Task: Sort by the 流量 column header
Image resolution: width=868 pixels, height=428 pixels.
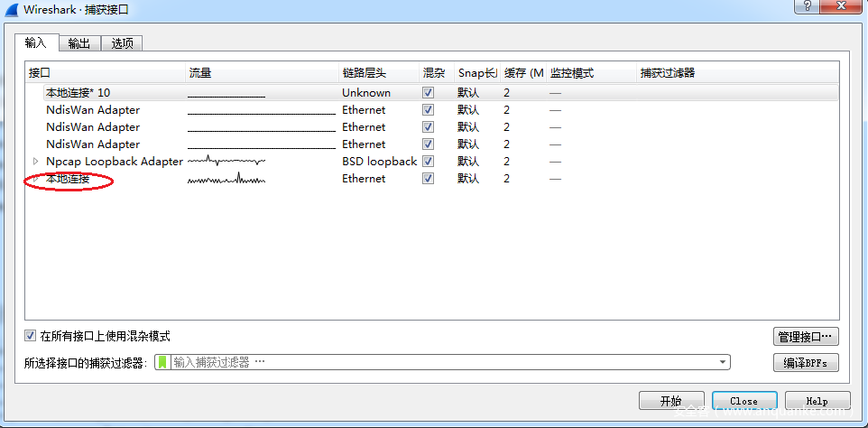Action: (262, 72)
